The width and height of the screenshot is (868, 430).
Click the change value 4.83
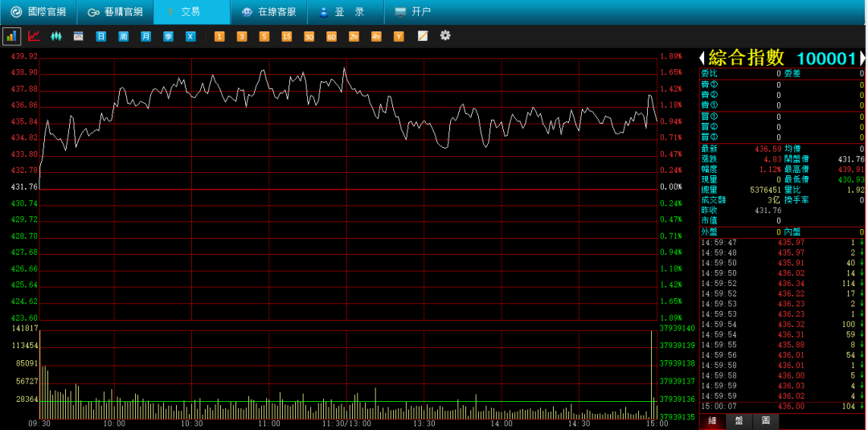[772, 159]
